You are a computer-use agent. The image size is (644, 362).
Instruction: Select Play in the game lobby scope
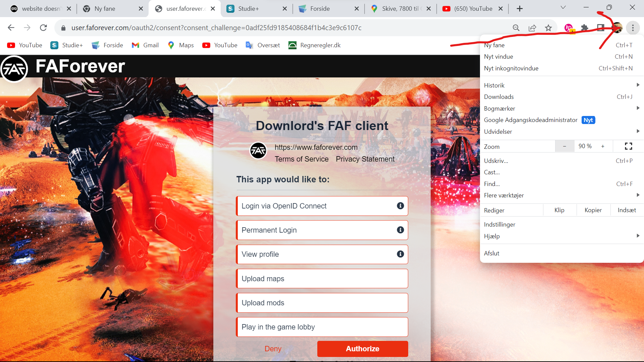(x=322, y=327)
